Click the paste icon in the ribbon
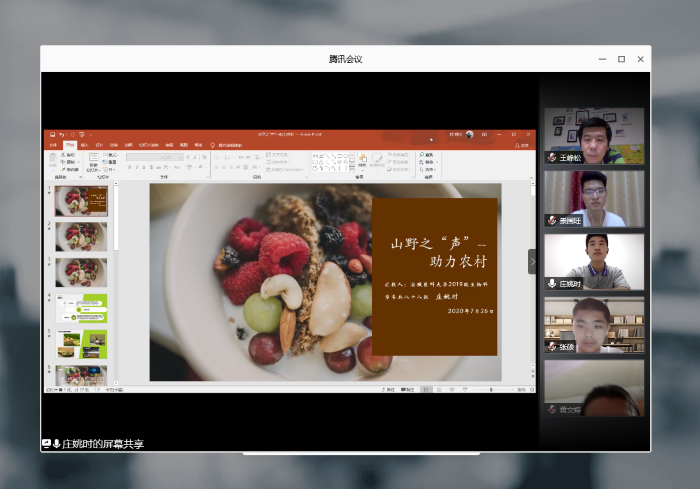This screenshot has width=700, height=489. 55,160
